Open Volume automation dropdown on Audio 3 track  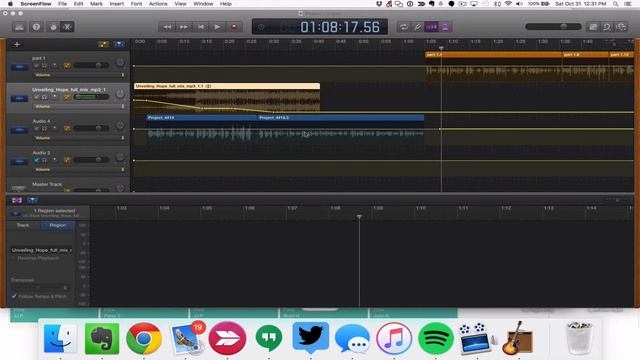79,169
